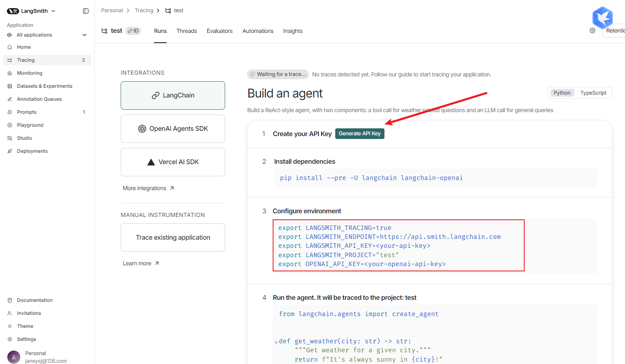
Task: Collapse the get_weather code fold arrow
Action: click(x=276, y=342)
